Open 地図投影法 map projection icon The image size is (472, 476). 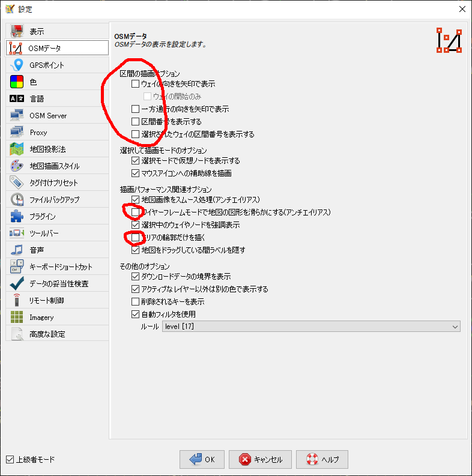pyautogui.click(x=17, y=149)
